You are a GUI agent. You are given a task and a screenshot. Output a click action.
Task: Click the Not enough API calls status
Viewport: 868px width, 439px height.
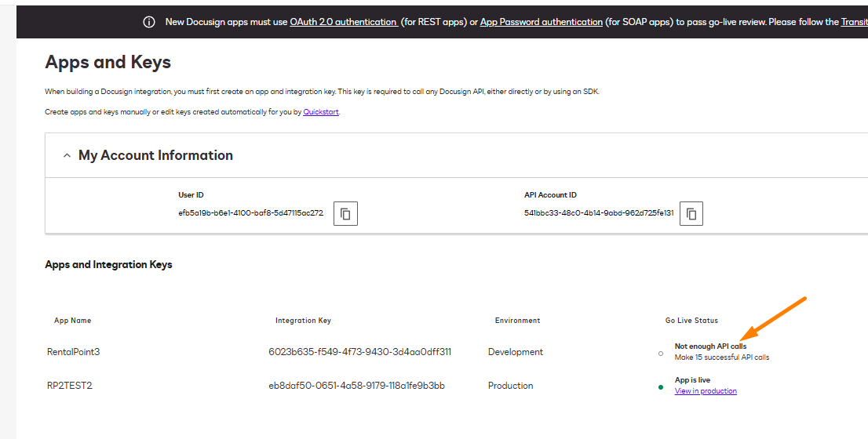(710, 346)
